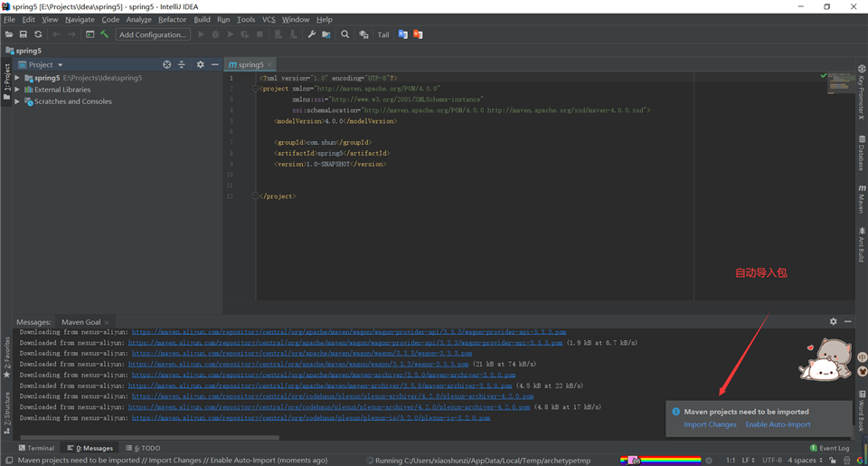Open the Tools menu
Viewport: 868px width, 466px height.
246,19
